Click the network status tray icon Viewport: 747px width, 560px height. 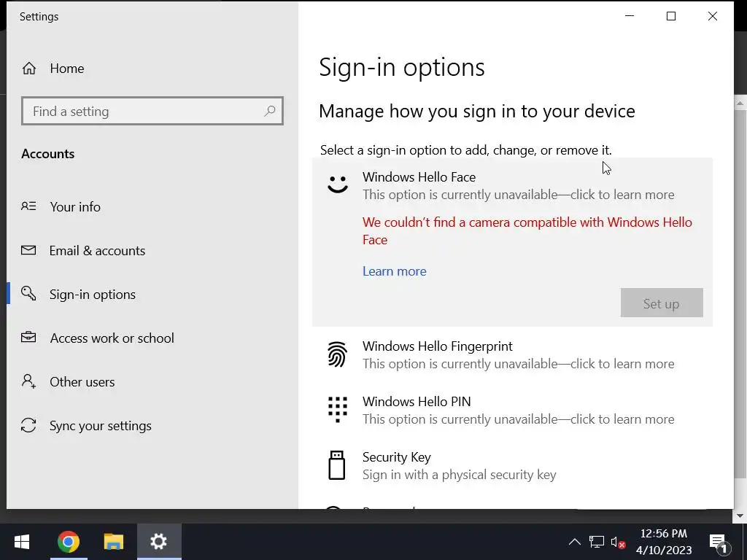tap(597, 542)
